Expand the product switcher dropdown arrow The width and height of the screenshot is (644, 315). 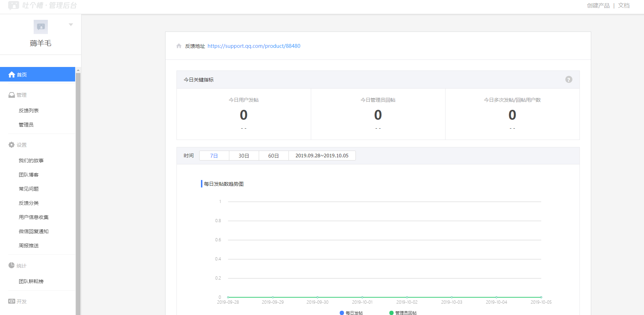pos(71,25)
